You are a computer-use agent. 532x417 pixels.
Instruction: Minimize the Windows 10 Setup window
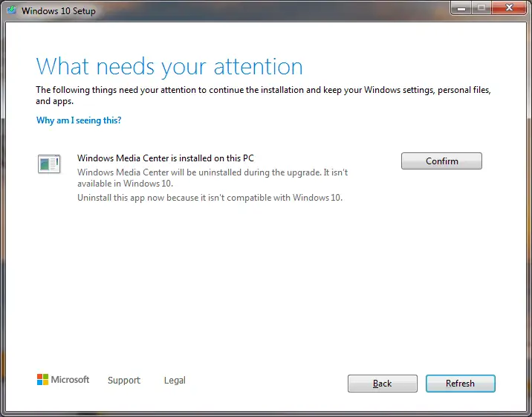point(461,7)
